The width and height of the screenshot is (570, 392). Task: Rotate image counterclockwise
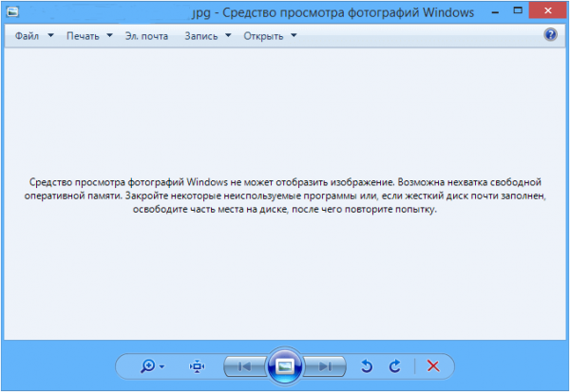(x=367, y=366)
